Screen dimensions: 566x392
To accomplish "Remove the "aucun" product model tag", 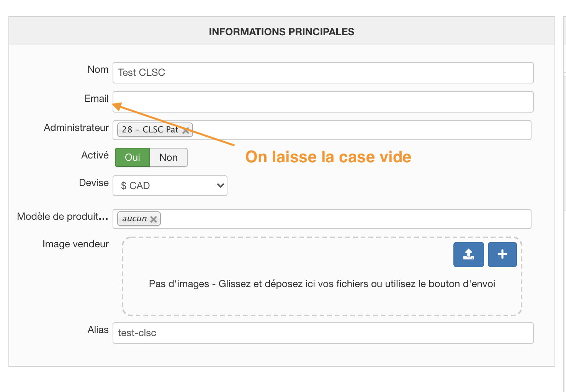I will coord(154,219).
